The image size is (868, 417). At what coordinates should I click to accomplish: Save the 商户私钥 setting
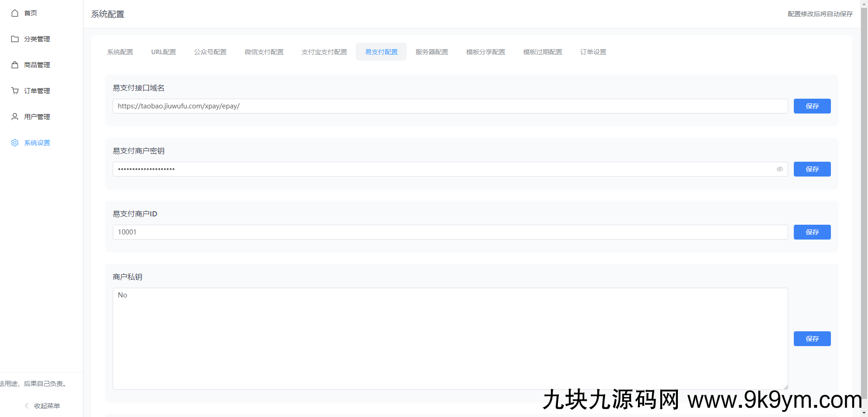pyautogui.click(x=812, y=339)
